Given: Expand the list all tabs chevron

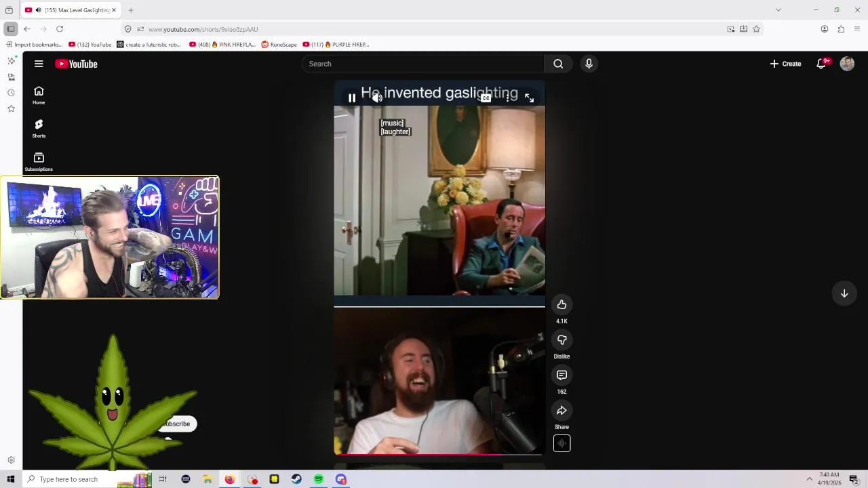Looking at the screenshot, I should (x=778, y=10).
